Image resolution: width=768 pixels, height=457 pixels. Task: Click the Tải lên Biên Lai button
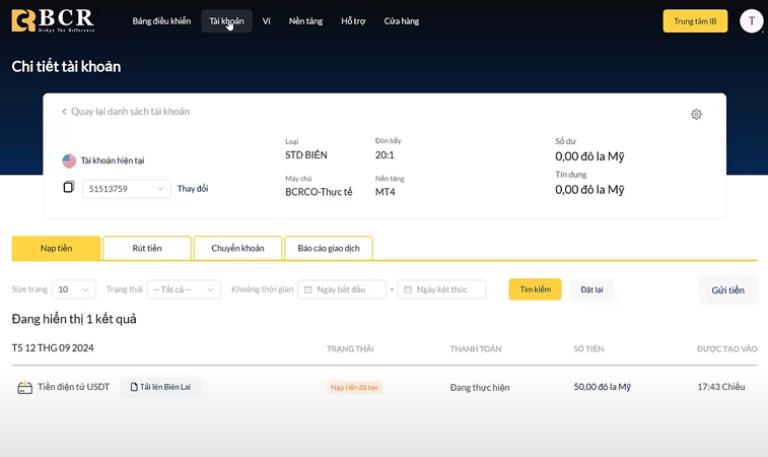(x=161, y=387)
